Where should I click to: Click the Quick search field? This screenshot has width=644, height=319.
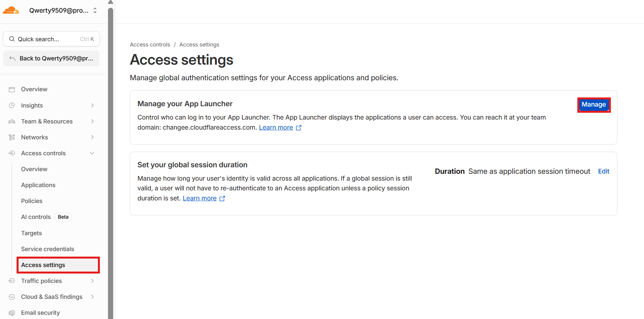pyautogui.click(x=51, y=39)
